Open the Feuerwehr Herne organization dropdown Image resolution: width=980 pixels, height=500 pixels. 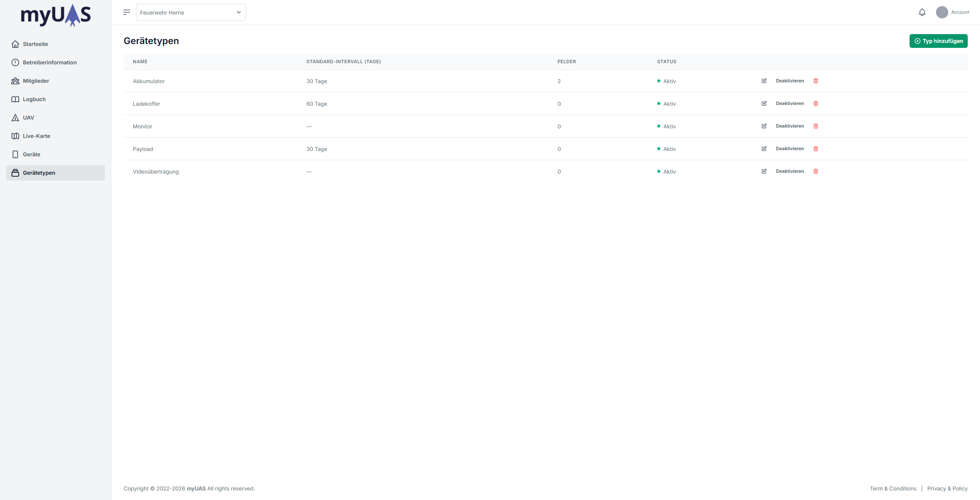pos(191,12)
